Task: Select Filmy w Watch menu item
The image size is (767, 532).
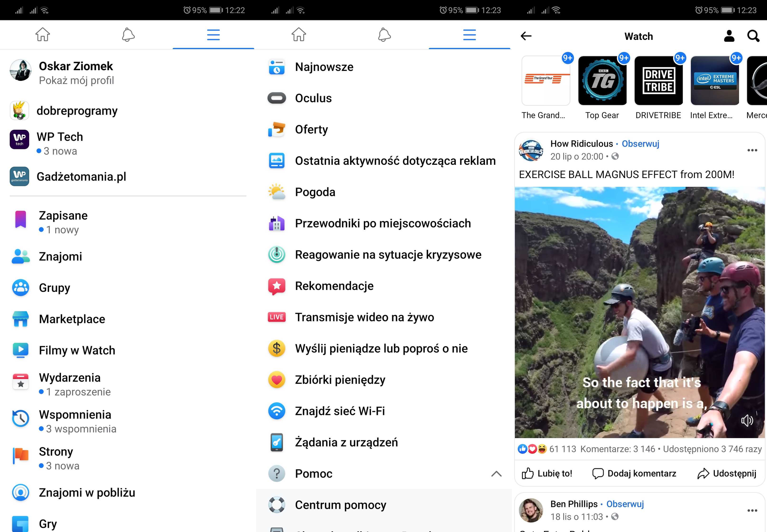Action: click(x=77, y=350)
